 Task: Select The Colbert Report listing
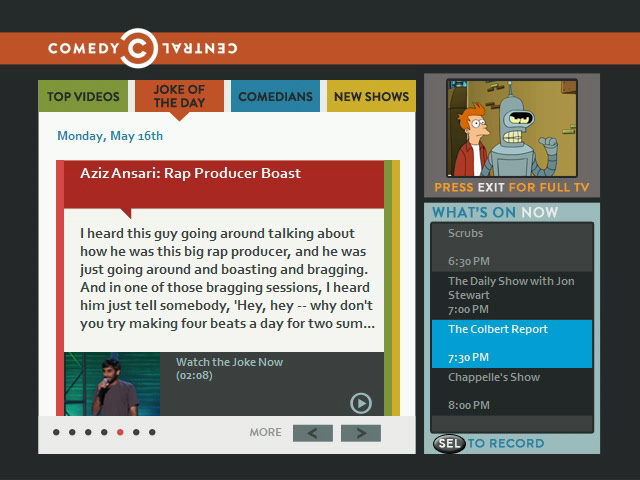click(511, 343)
